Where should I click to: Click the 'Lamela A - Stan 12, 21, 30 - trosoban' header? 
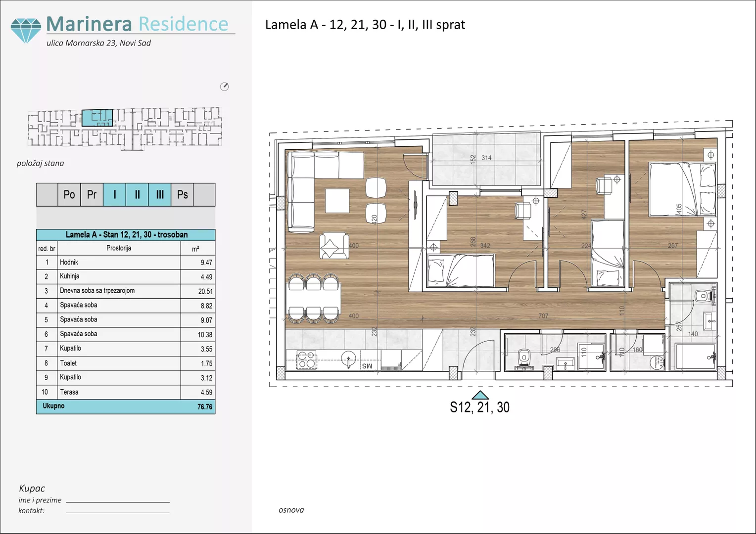[x=126, y=235]
